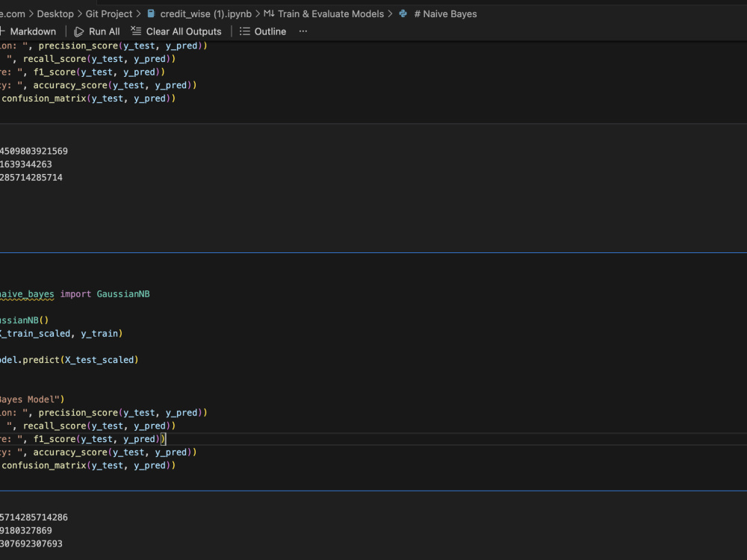Click the Run All play icon
The width and height of the screenshot is (747, 560).
pyautogui.click(x=79, y=31)
